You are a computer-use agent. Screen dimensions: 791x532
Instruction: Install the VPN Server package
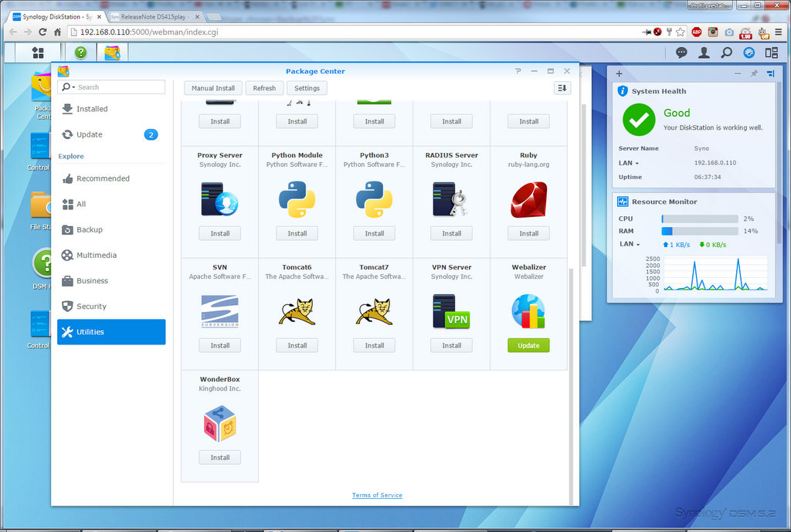point(451,345)
